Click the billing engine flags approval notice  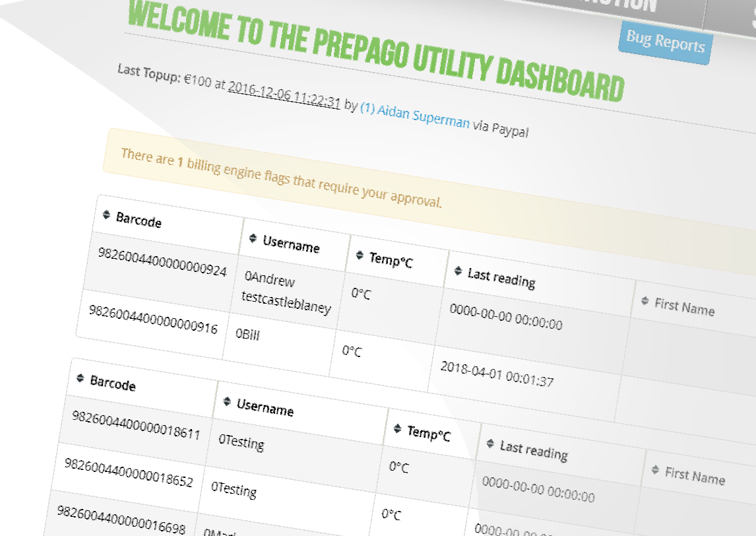pyautogui.click(x=281, y=178)
